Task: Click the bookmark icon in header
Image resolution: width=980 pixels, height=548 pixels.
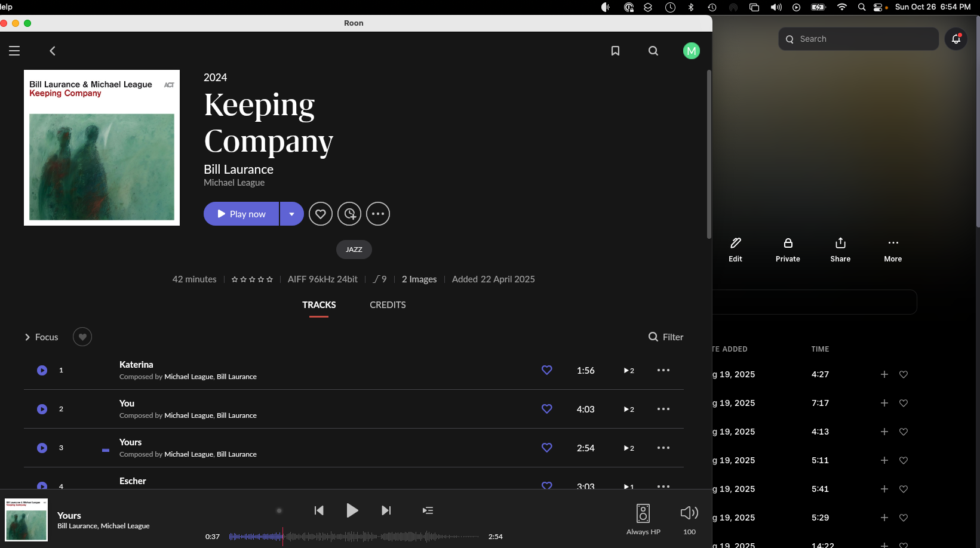Action: click(615, 51)
